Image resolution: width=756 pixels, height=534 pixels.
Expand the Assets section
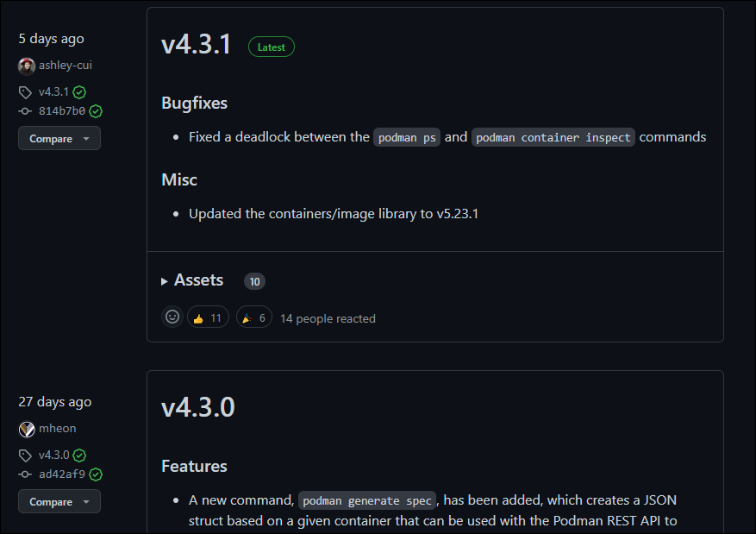(x=192, y=280)
